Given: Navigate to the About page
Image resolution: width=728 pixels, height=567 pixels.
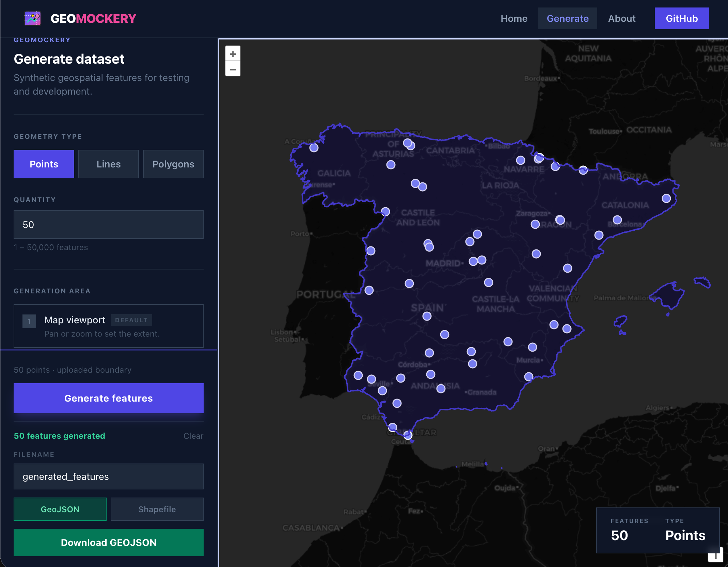Looking at the screenshot, I should [622, 18].
